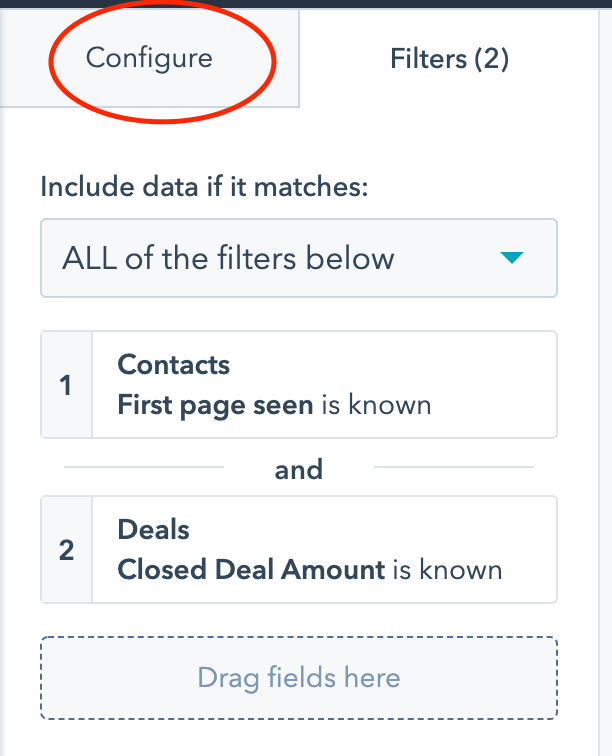Click the dark header bar at the top

pyautogui.click(x=306, y=3)
